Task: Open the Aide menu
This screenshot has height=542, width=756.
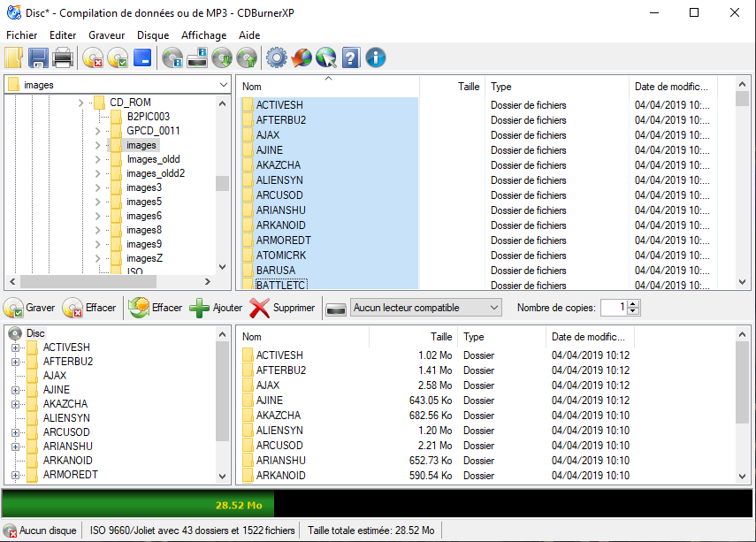Action: (x=249, y=35)
